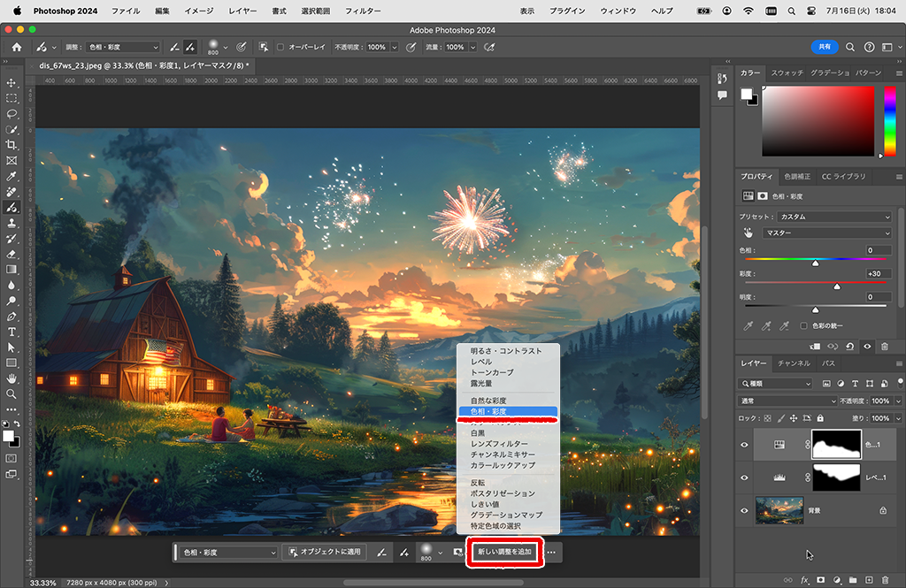Open the 種類 layer filter dropdown
Screen dimensions: 906x588
775,384
